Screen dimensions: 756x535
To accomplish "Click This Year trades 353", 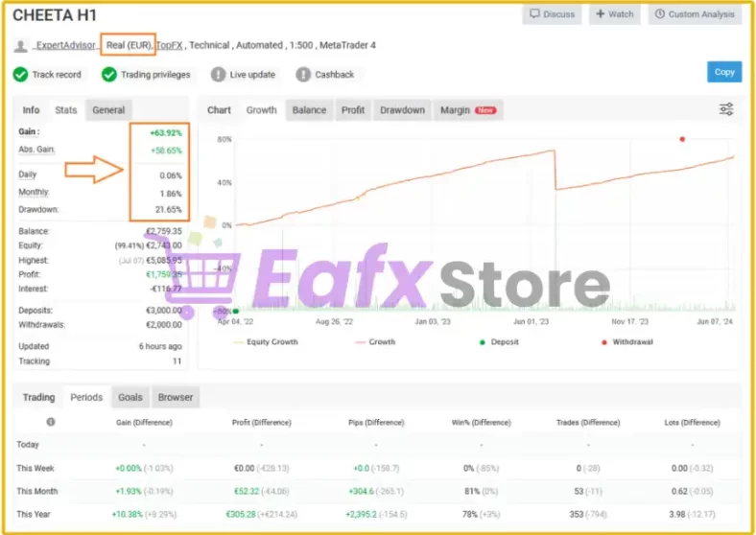I will coord(577,514).
